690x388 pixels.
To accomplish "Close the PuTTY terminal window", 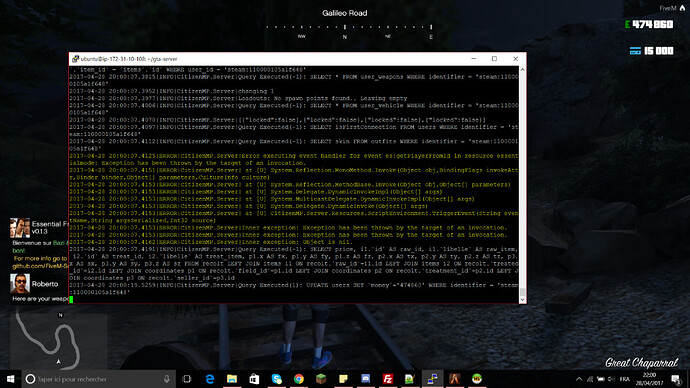I will pos(515,59).
